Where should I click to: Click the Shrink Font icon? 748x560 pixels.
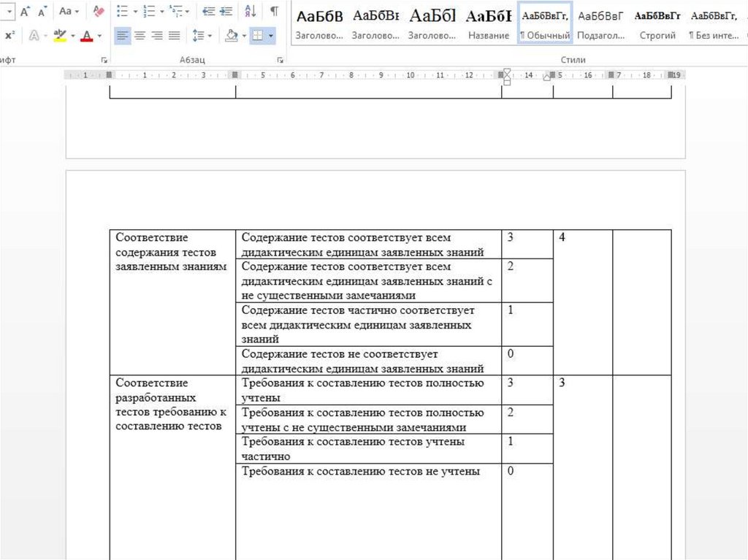42,12
